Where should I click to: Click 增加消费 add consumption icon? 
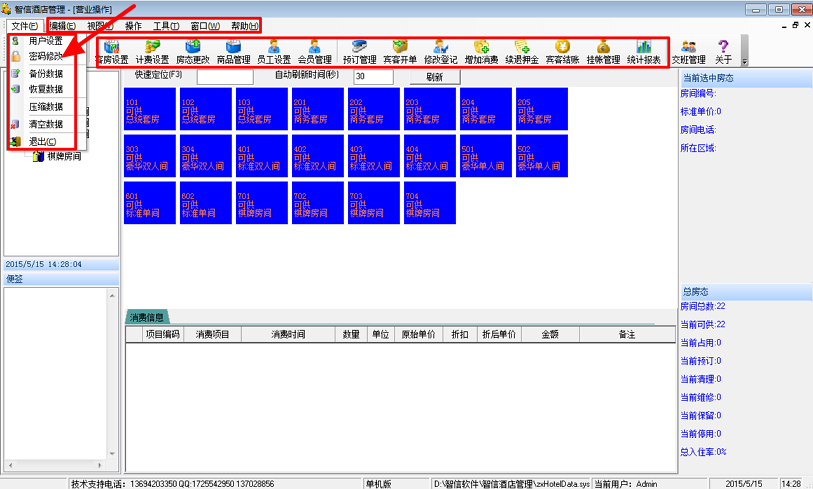pyautogui.click(x=481, y=52)
